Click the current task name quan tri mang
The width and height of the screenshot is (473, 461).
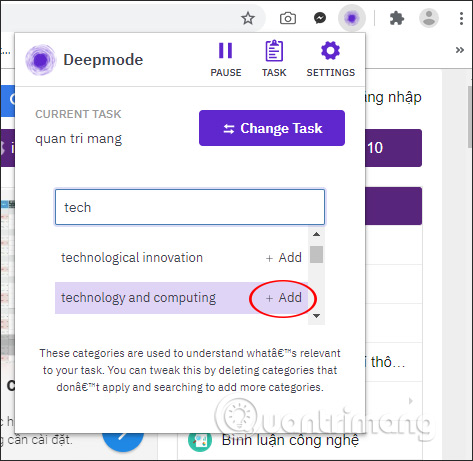click(x=79, y=139)
